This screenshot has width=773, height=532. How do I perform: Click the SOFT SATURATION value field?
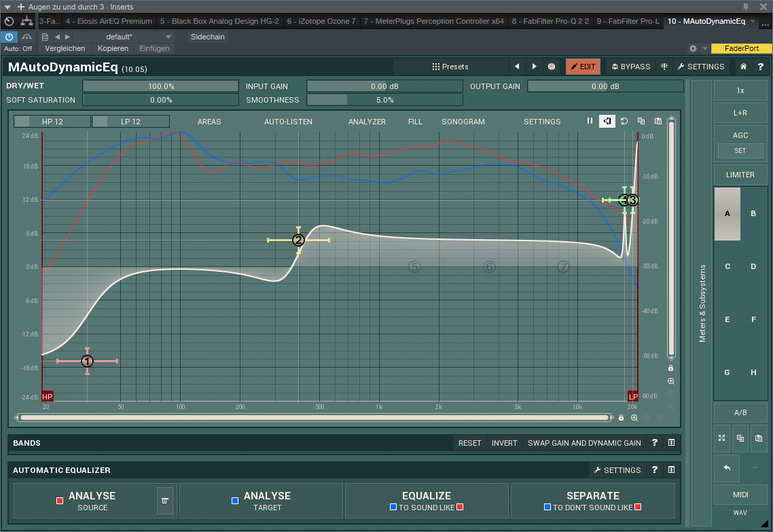pos(161,100)
